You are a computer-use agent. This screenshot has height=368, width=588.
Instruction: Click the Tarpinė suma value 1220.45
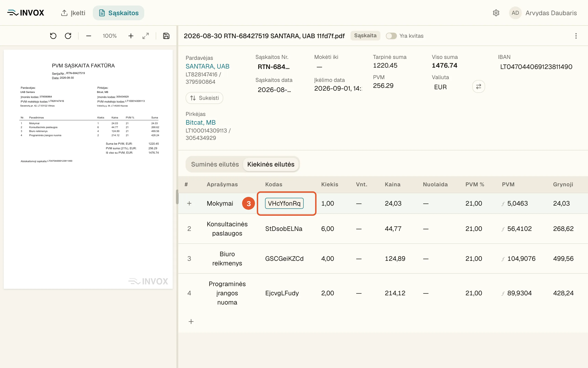(x=385, y=65)
